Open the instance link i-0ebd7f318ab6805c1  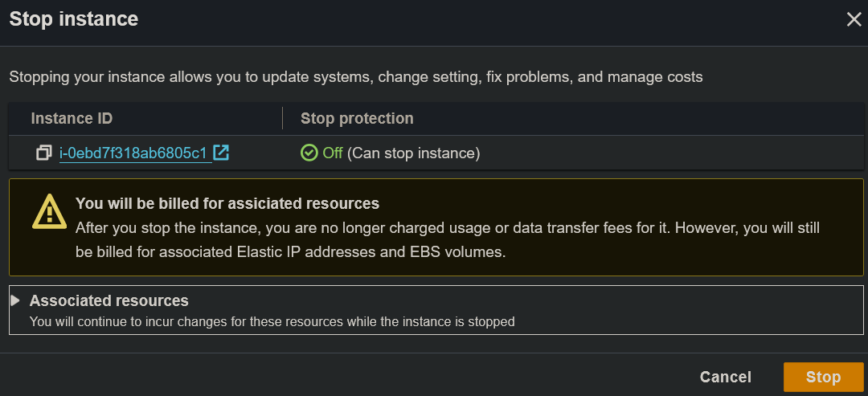pyautogui.click(x=133, y=153)
